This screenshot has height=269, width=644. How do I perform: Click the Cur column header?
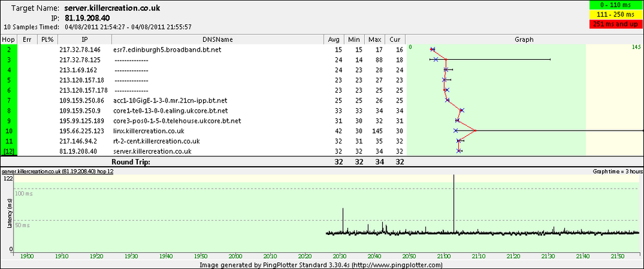[395, 40]
